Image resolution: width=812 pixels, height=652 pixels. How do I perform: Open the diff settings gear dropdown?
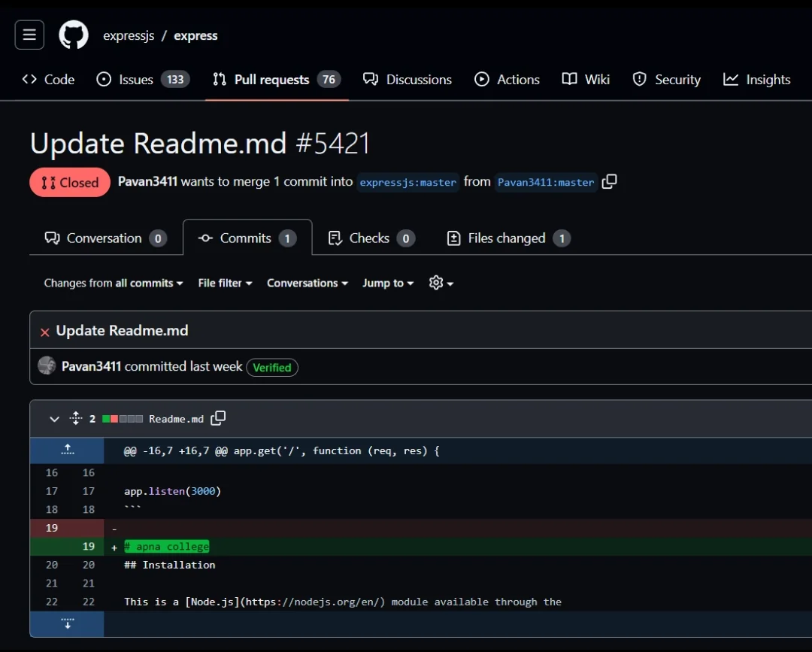[441, 283]
